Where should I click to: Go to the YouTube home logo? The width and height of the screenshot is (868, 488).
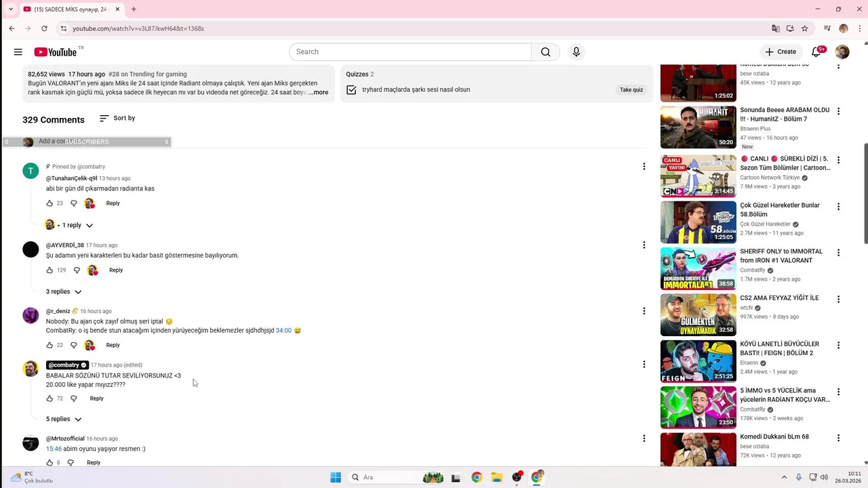[x=56, y=52]
